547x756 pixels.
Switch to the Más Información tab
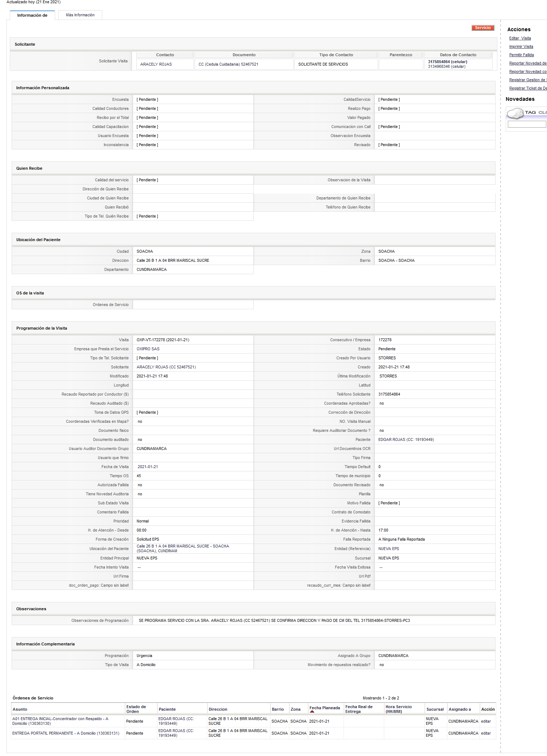pos(80,15)
